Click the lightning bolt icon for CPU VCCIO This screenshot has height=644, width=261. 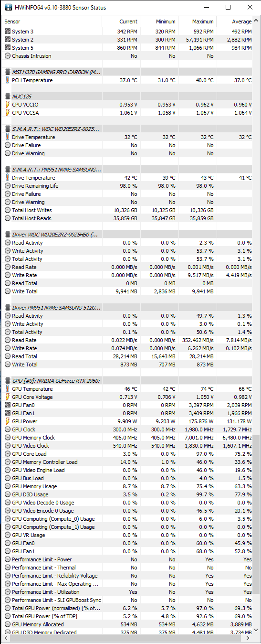pos(7,105)
